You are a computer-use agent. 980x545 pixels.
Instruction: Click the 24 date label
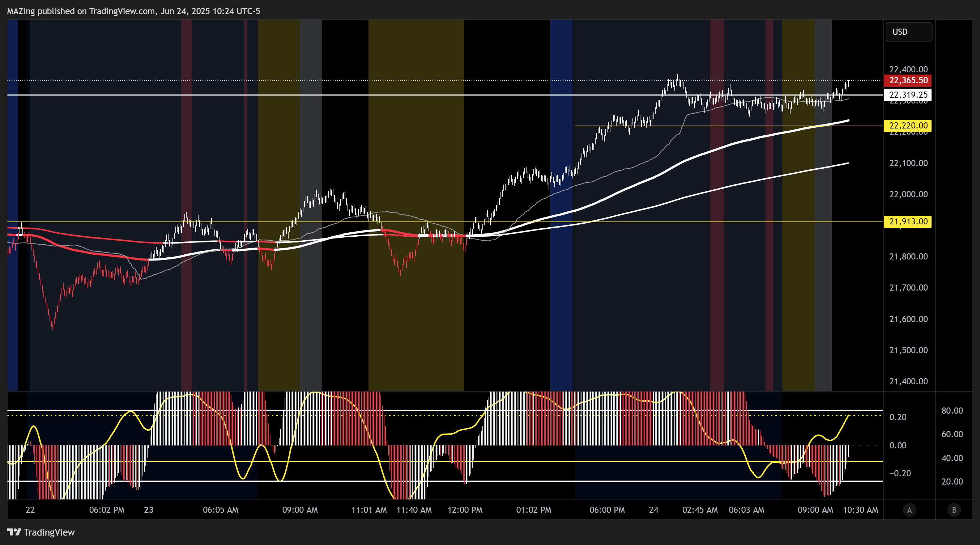click(x=653, y=510)
